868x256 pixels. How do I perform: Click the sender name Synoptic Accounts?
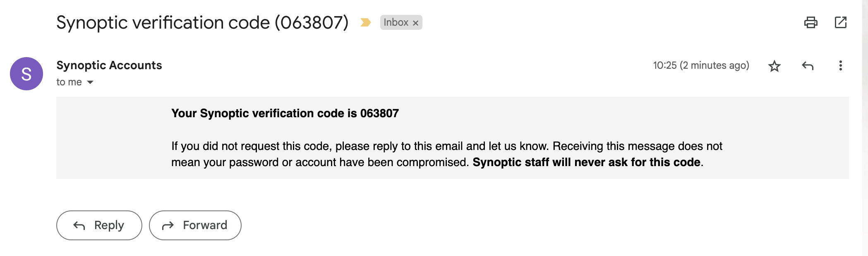click(109, 65)
